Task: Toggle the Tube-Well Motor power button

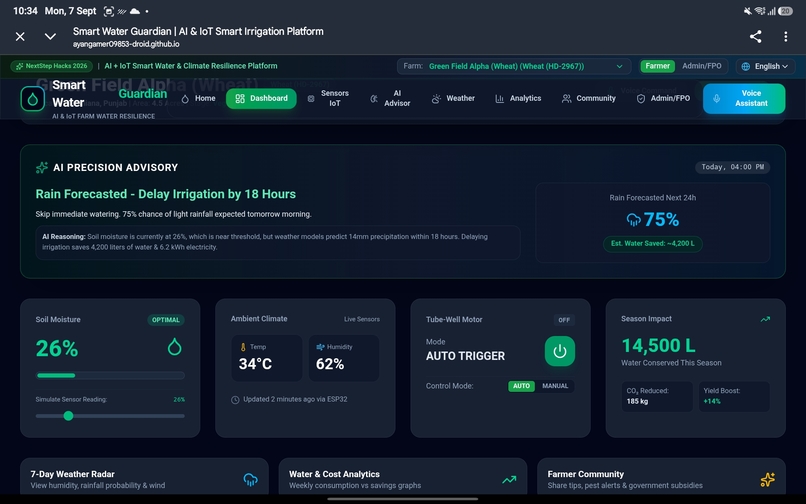Action: click(x=560, y=351)
